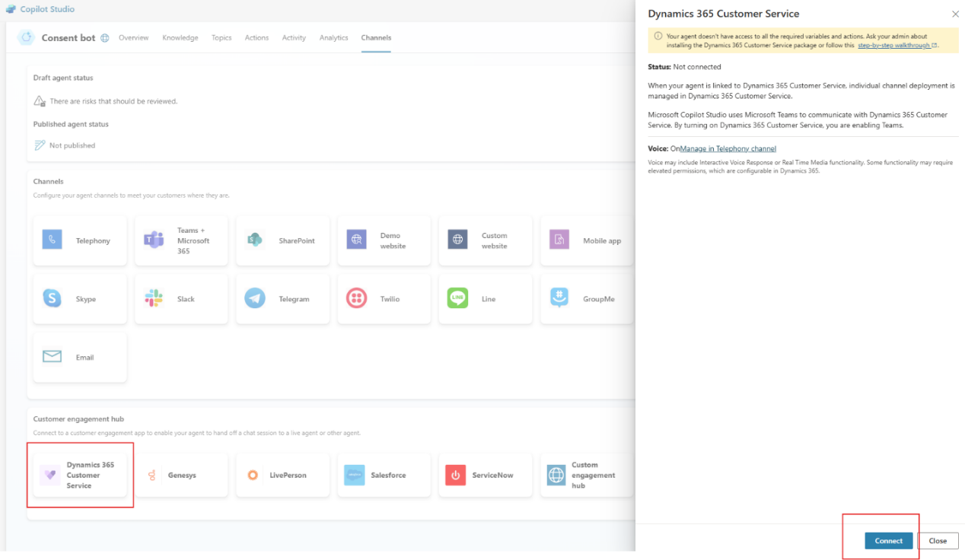Click the Demo website icon

(x=356, y=240)
